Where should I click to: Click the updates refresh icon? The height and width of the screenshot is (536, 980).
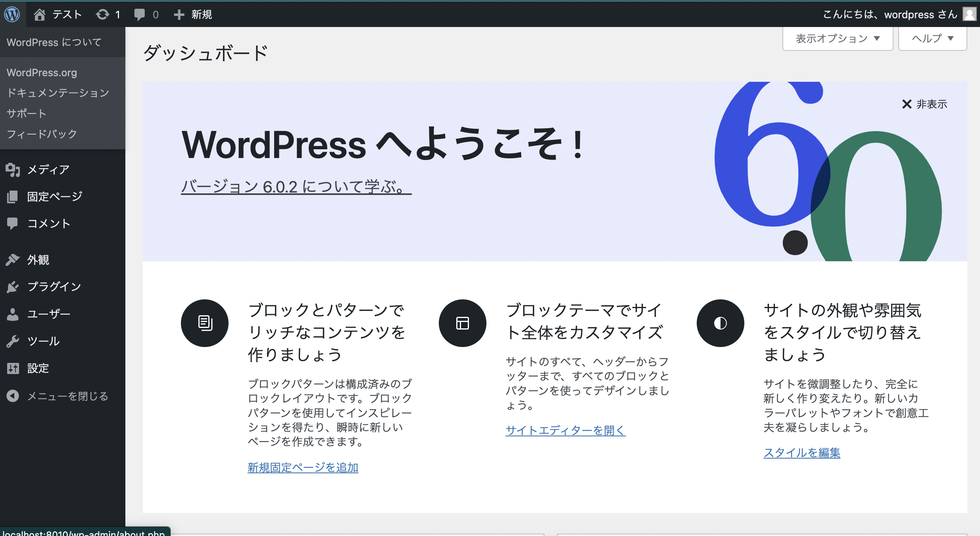(x=102, y=14)
